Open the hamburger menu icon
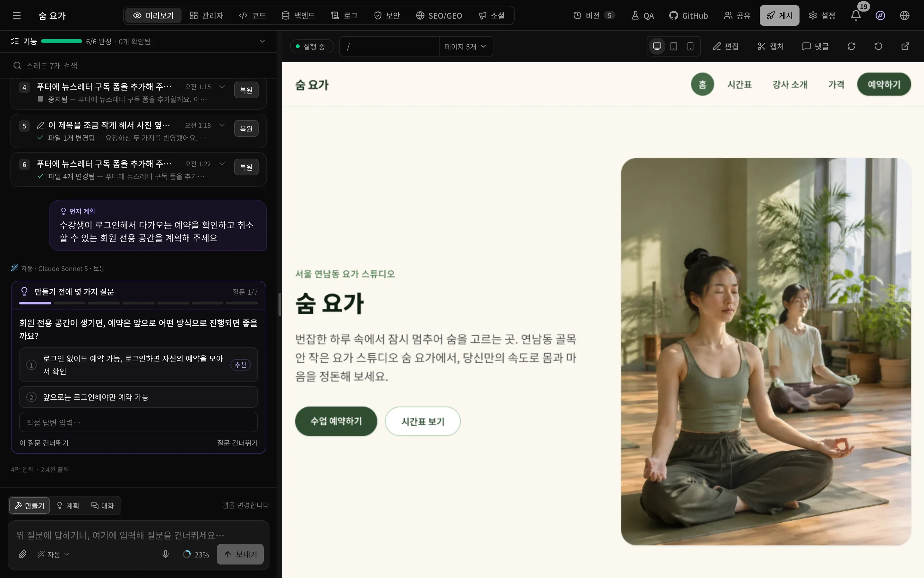Viewport: 924px width, 578px height. pos(16,16)
